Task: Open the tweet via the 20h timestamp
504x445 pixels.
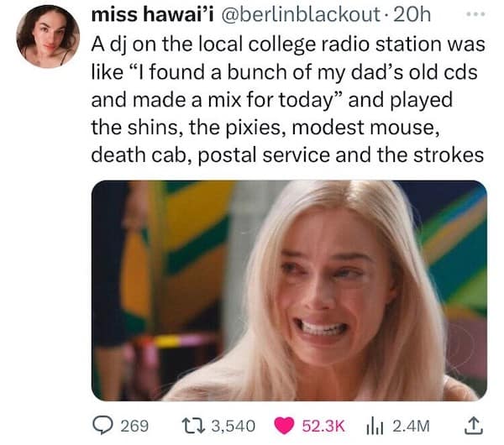Action: (412, 15)
